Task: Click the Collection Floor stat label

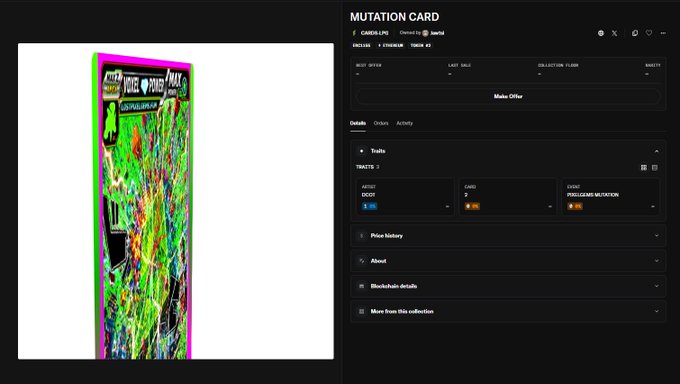Action: tap(558, 65)
